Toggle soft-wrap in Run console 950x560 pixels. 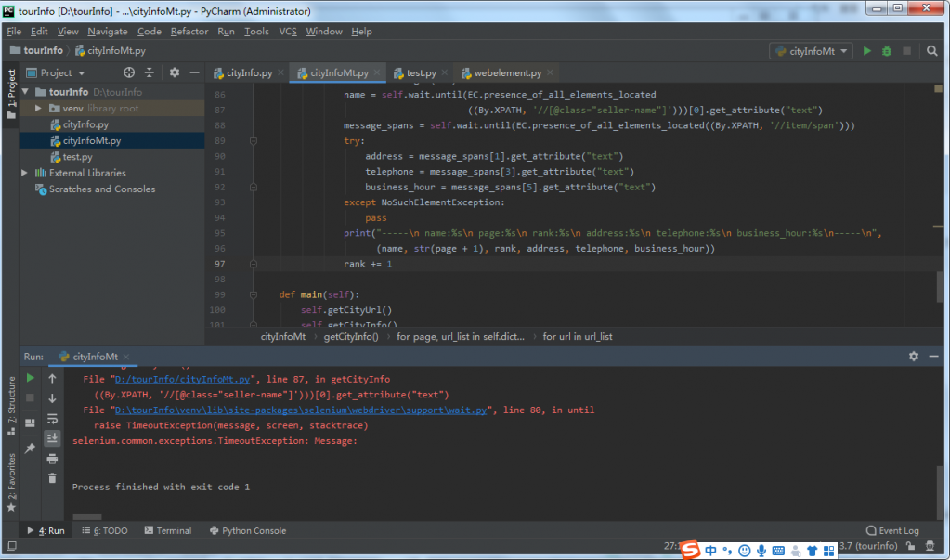coord(52,419)
